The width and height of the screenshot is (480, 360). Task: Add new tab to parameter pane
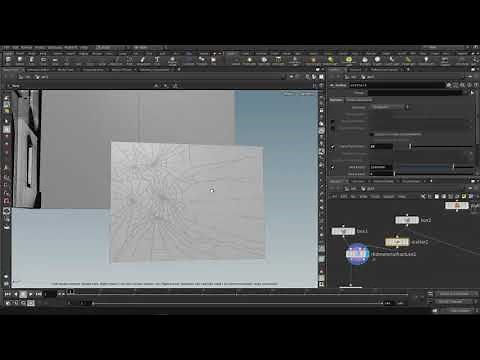(x=407, y=69)
